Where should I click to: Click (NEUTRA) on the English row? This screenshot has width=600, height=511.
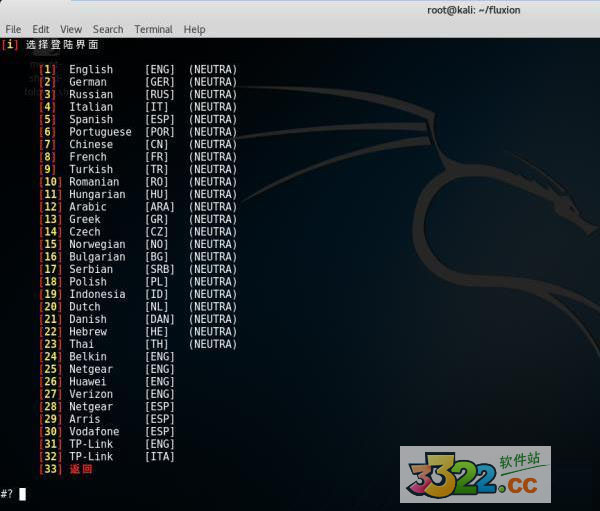tap(213, 70)
